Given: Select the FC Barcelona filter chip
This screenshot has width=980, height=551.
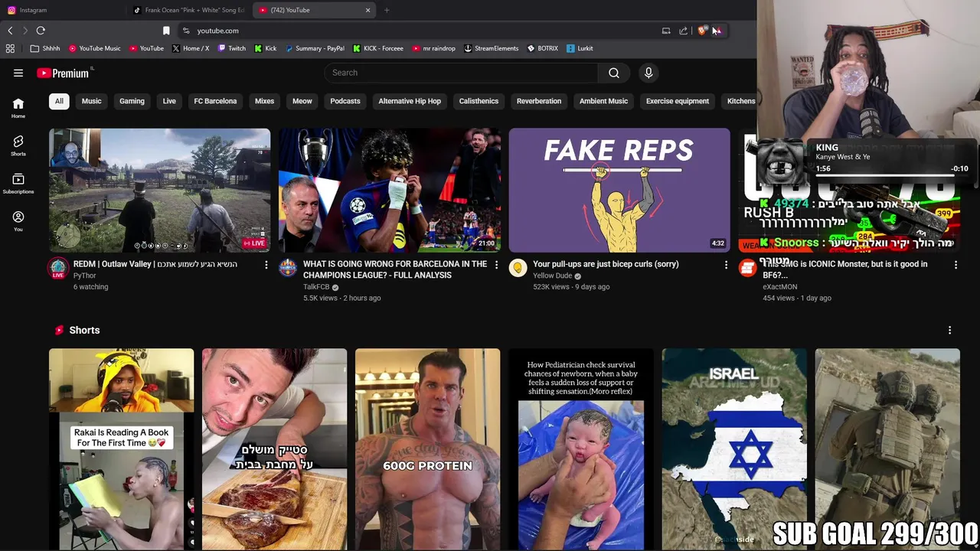Looking at the screenshot, I should 215,101.
